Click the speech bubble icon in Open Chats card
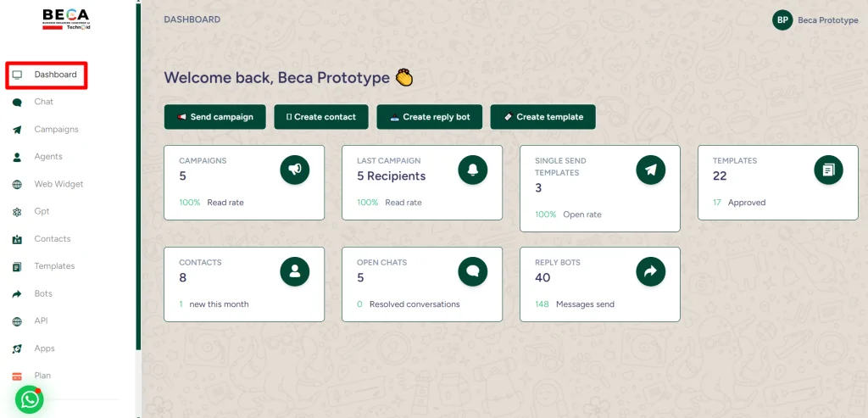Image resolution: width=868 pixels, height=418 pixels. point(472,271)
